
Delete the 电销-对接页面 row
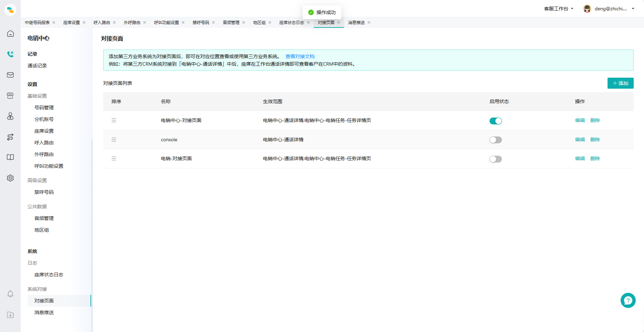coord(595,158)
